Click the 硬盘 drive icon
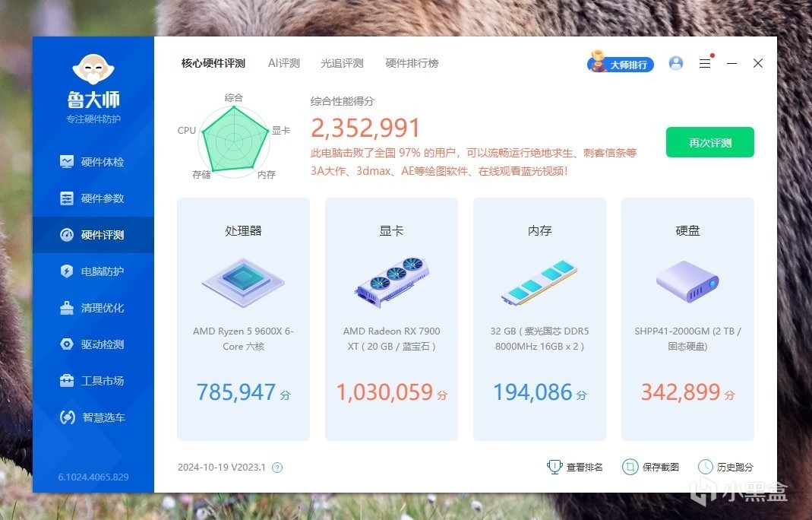Image resolution: width=812 pixels, height=520 pixels. click(687, 282)
